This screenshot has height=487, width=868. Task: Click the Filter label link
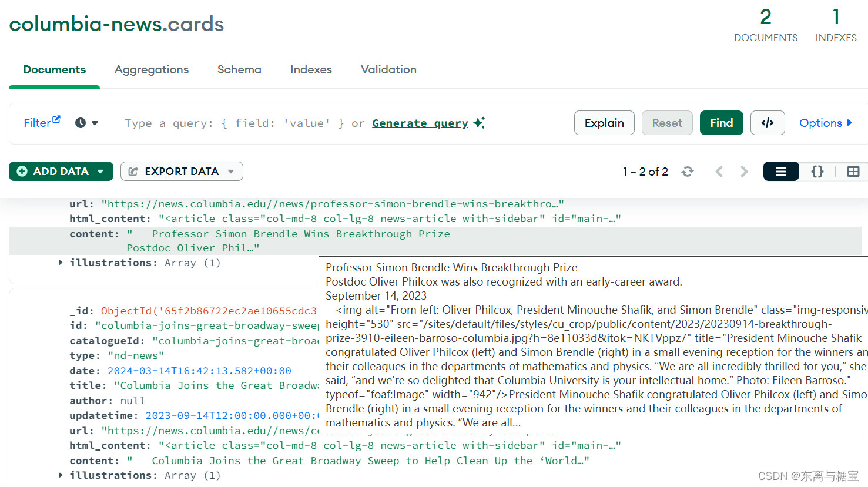click(x=37, y=123)
